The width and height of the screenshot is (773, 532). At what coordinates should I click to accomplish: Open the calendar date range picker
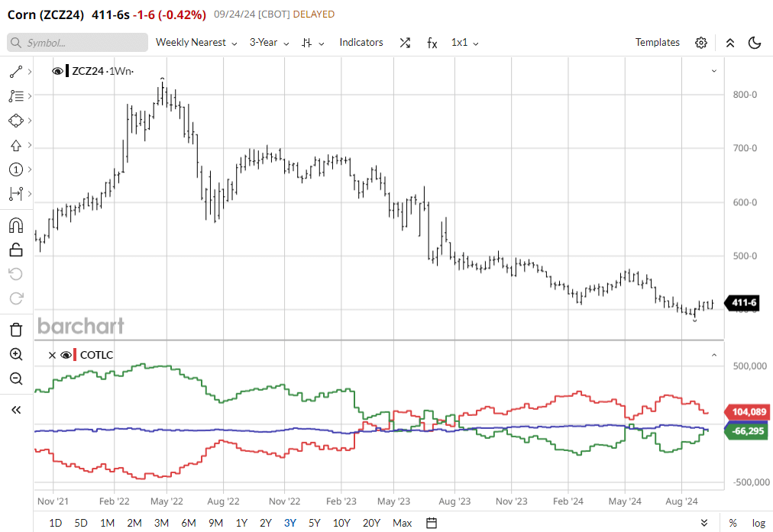tap(431, 523)
